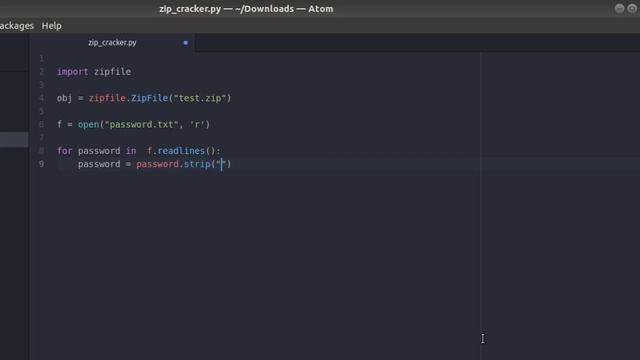Click 'readlines' on line 8
The height and width of the screenshot is (360, 640).
tap(181, 151)
